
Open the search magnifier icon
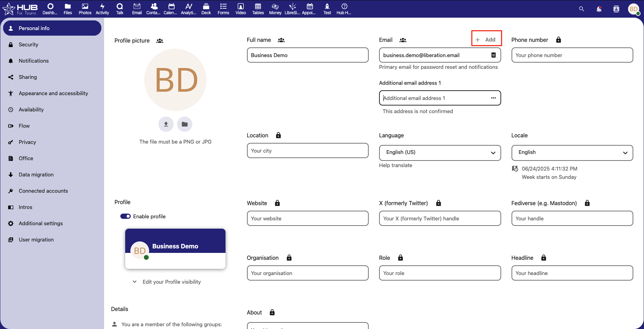click(581, 9)
